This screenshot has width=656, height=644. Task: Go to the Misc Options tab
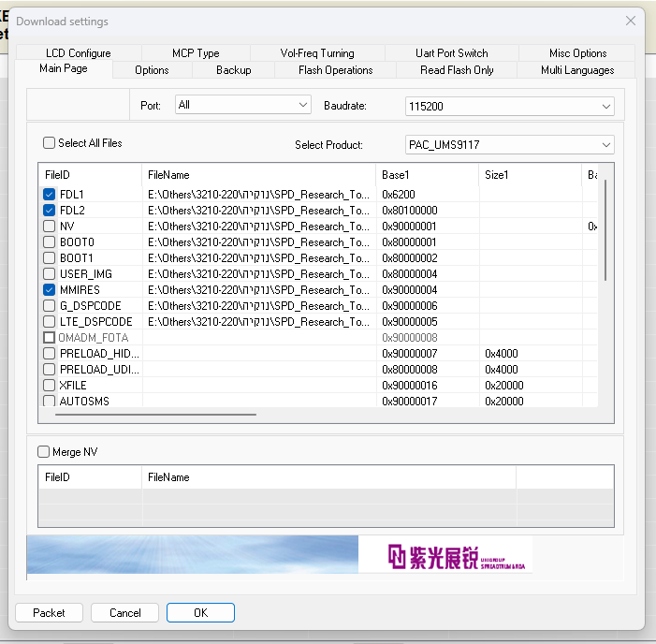tap(577, 53)
